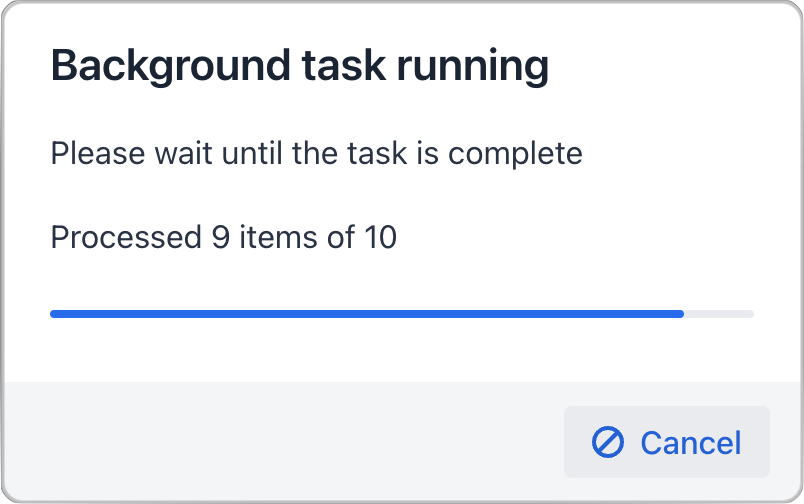Screen dimensions: 804x504
Task: Click the right tip of the blue progress fill
Action: pos(680,314)
